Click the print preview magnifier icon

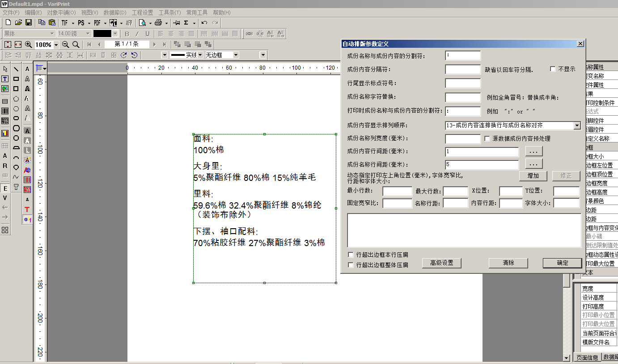point(143,23)
